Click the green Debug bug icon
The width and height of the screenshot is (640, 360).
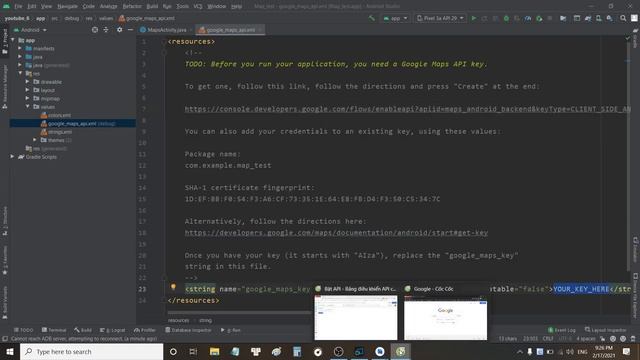(x=506, y=18)
